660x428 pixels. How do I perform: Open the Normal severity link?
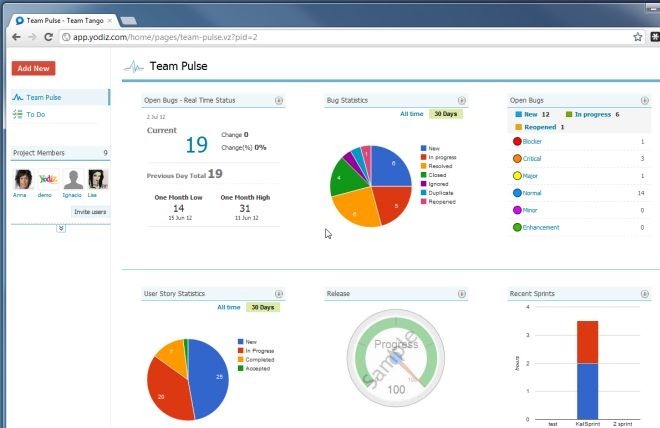tap(532, 193)
